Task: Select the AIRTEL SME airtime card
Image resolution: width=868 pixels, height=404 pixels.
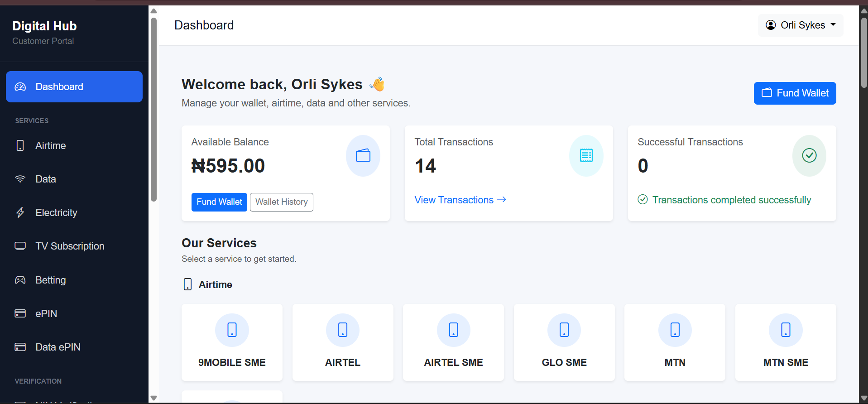Action: [x=453, y=342]
